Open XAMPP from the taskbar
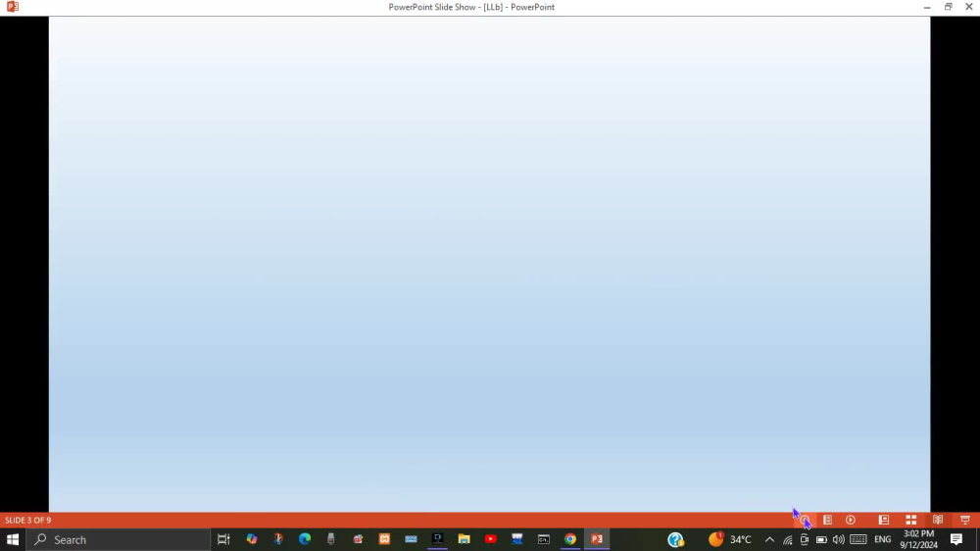This screenshot has height=551, width=980. click(x=384, y=539)
